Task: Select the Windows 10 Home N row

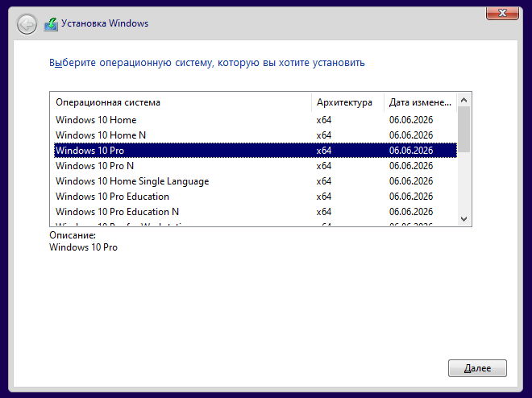Action: 256,135
